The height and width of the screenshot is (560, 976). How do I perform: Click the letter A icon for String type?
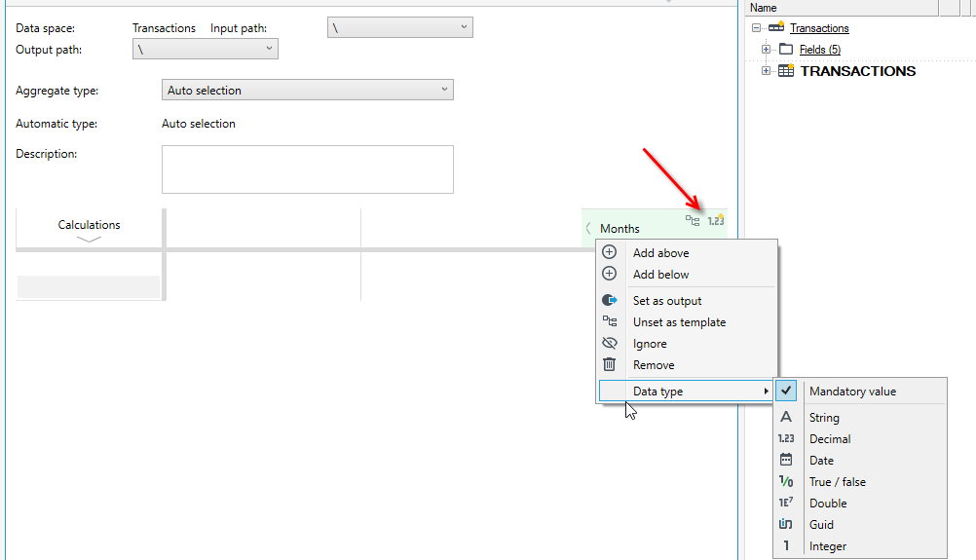[x=786, y=417]
